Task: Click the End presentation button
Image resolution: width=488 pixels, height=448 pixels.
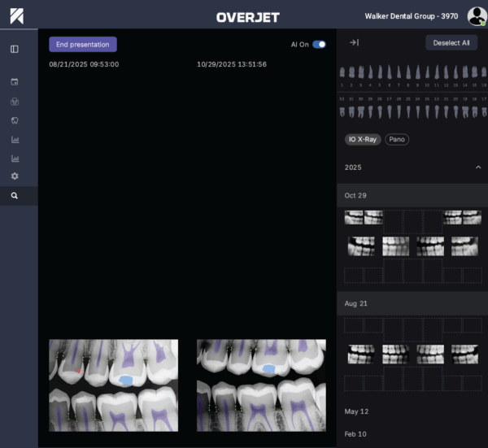Action: tap(83, 45)
